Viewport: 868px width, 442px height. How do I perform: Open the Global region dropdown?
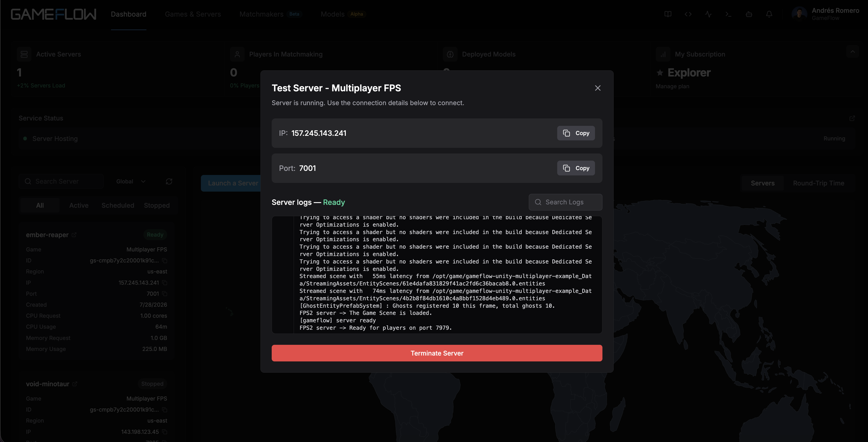point(131,181)
